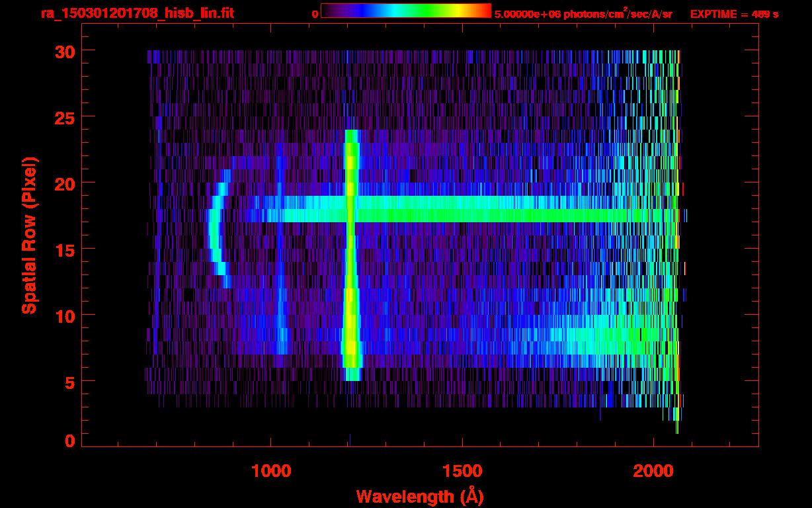This screenshot has height=508, width=812.
Task: Click the EXPTIME = 489 s label
Action: tap(734, 14)
